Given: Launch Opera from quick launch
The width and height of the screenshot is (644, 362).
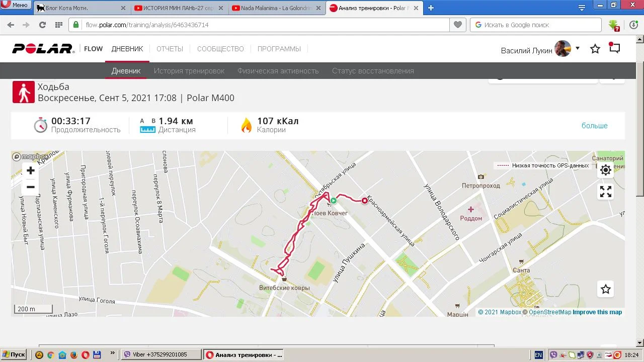Looking at the screenshot, I should coord(85,354).
